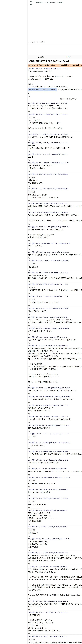Click the reply arrow under post 0492 名張やから
82x644 pixels.
pyautogui.click(x=29, y=440)
